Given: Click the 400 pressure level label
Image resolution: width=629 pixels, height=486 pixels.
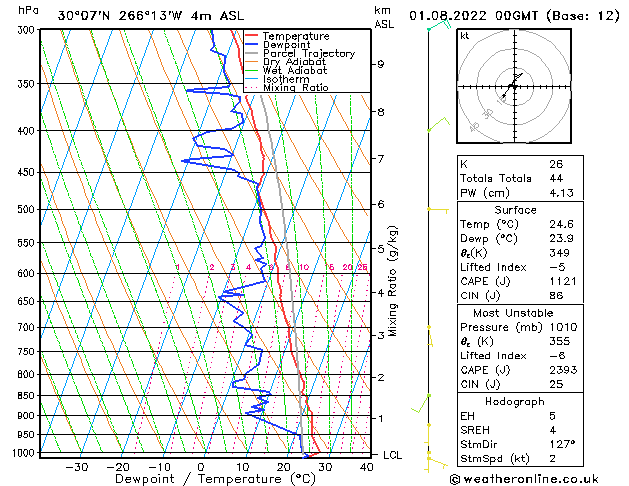Looking at the screenshot, I should 28,131.
